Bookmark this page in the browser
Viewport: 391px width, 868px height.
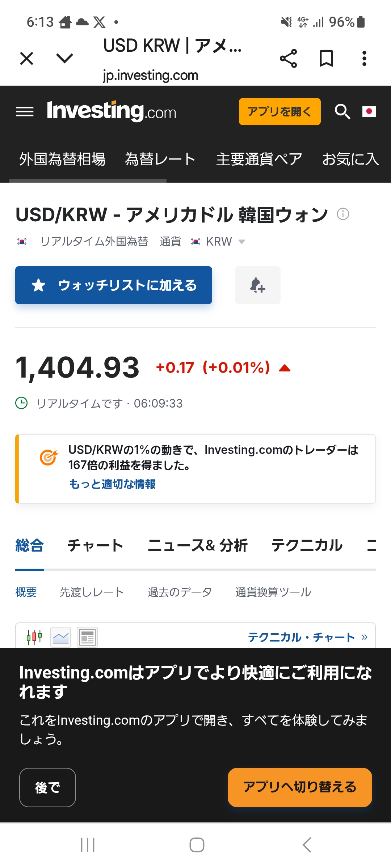click(x=326, y=59)
